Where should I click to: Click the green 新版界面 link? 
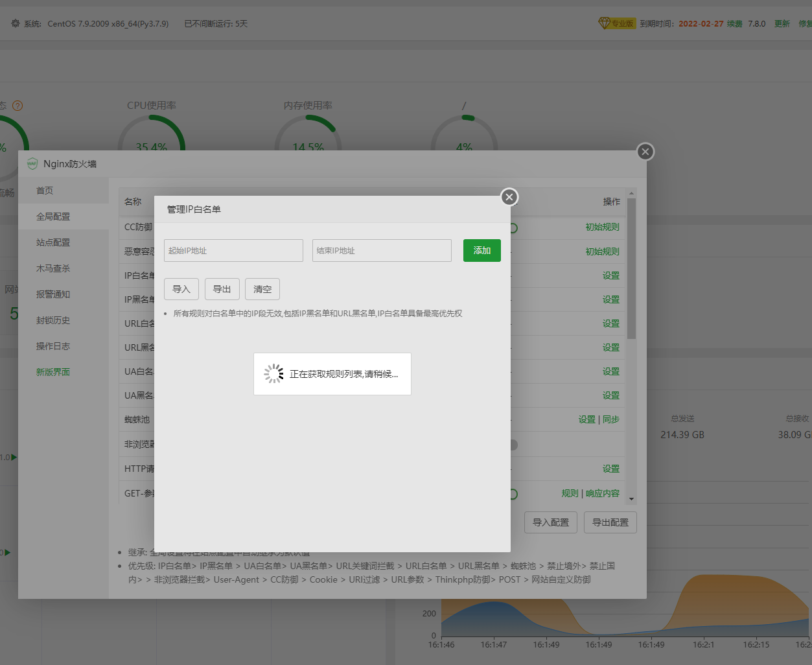[53, 372]
